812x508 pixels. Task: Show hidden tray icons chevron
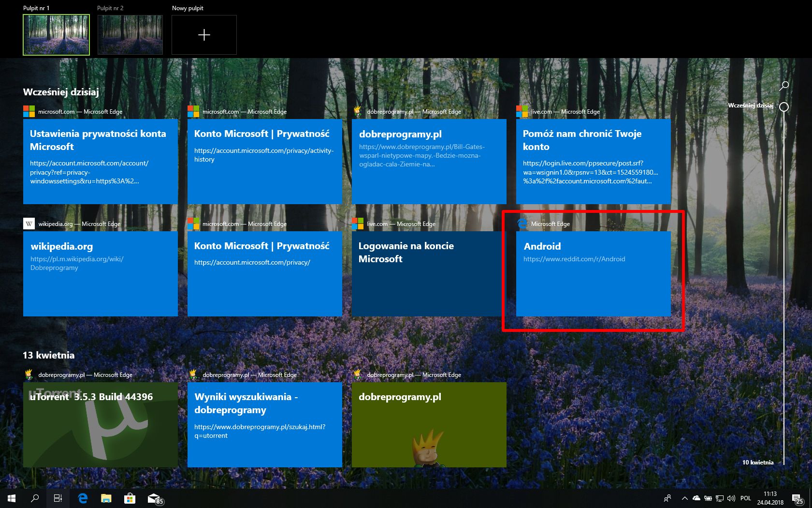pyautogui.click(x=684, y=498)
